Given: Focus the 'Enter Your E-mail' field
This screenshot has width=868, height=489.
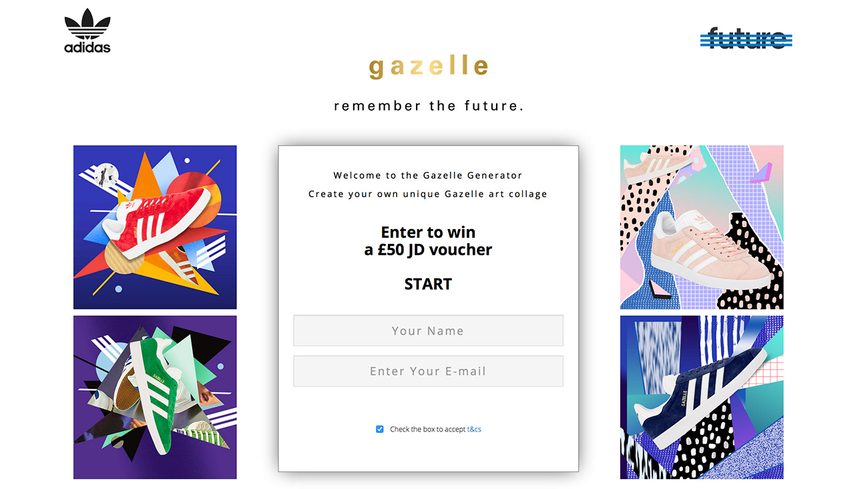Looking at the screenshot, I should [x=428, y=371].
